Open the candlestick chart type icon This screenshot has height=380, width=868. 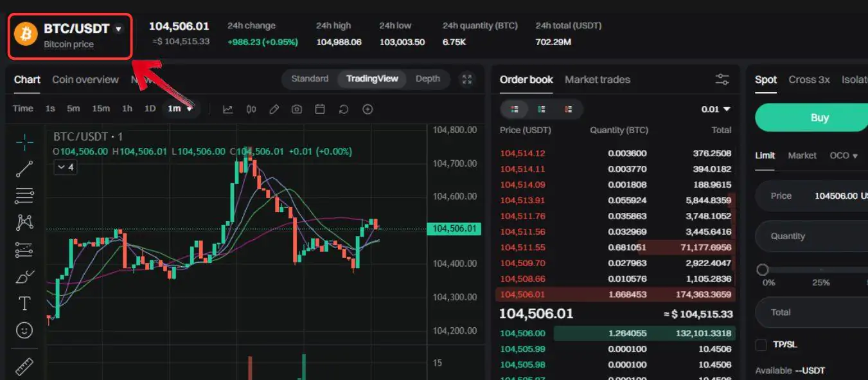coord(251,109)
